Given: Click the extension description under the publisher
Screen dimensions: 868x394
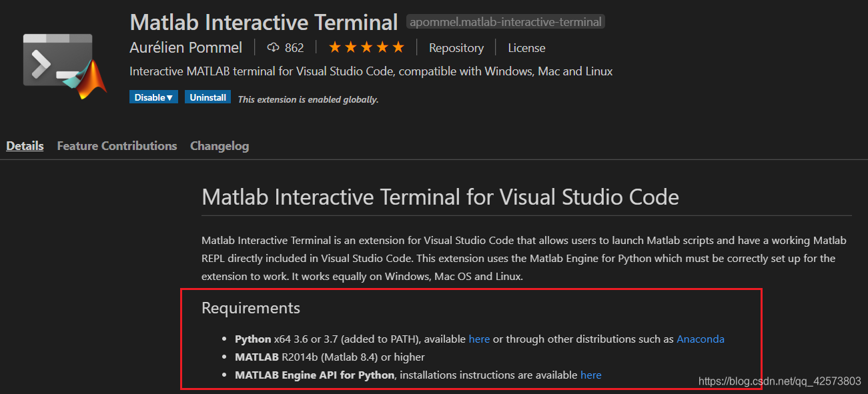Looking at the screenshot, I should coord(371,71).
